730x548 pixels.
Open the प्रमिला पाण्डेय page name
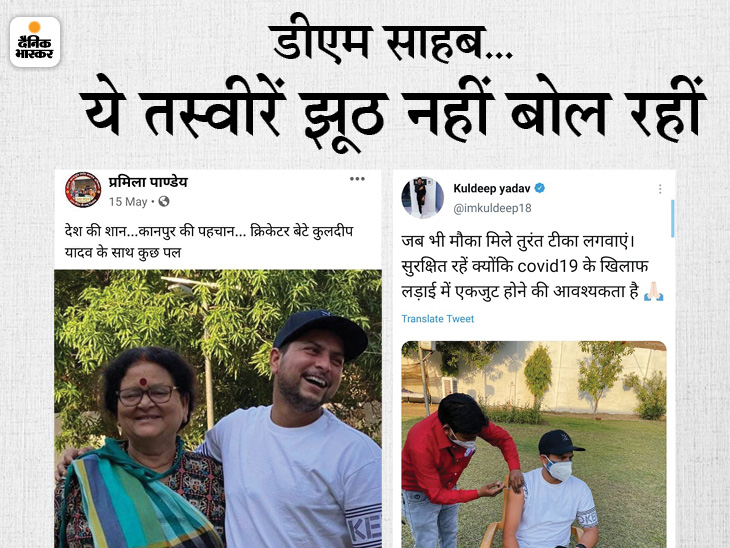pyautogui.click(x=148, y=182)
